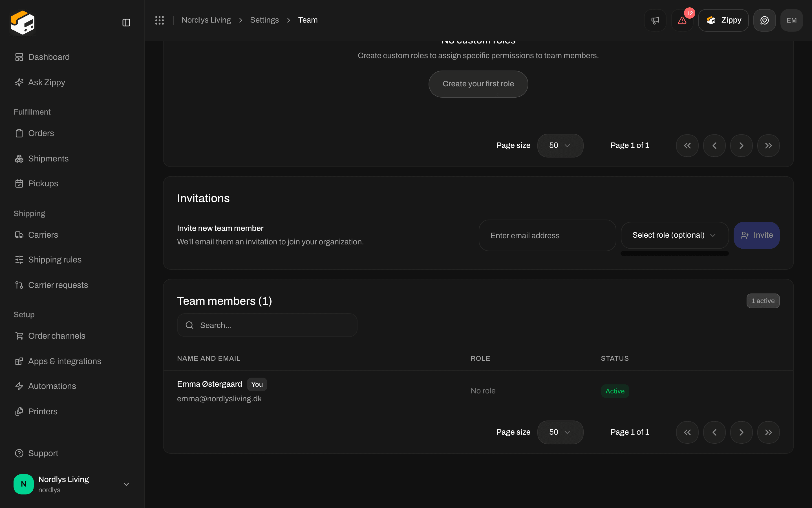Open Shipments in the sidebar

coord(72,159)
